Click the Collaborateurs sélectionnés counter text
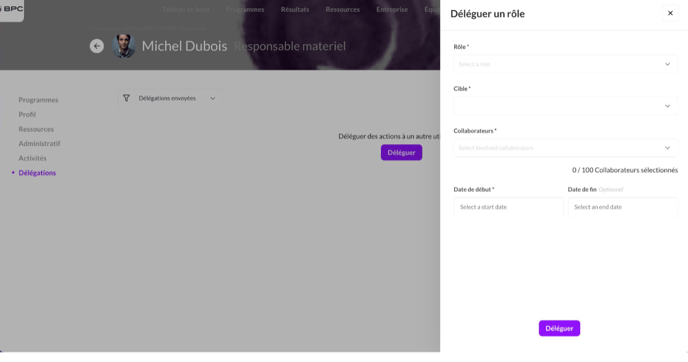This screenshot has width=688, height=362. (x=625, y=170)
